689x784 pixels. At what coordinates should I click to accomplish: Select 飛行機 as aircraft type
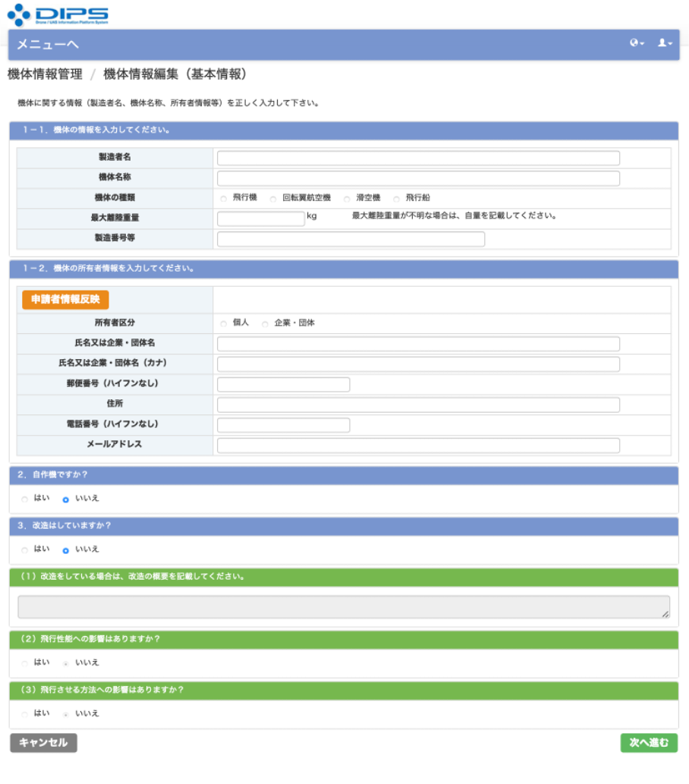click(223, 198)
